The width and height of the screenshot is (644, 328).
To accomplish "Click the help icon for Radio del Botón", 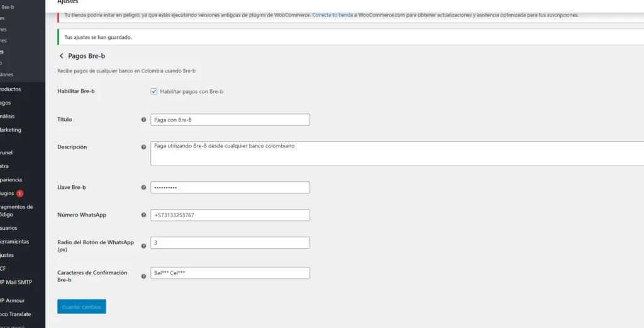I will click(143, 246).
